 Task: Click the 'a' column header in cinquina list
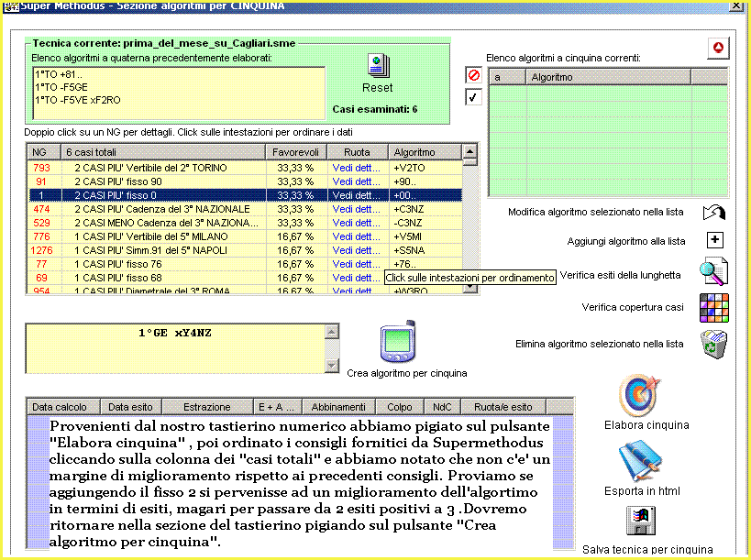508,77
